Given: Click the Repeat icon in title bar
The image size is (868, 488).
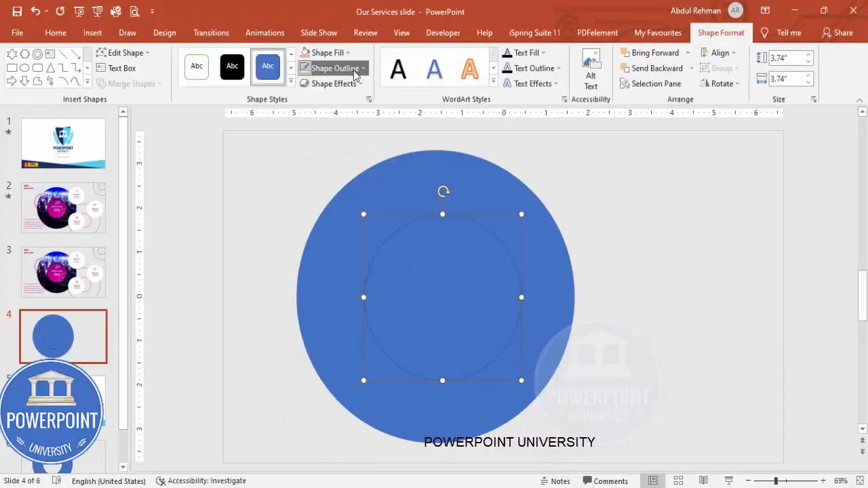Looking at the screenshot, I should click(60, 12).
